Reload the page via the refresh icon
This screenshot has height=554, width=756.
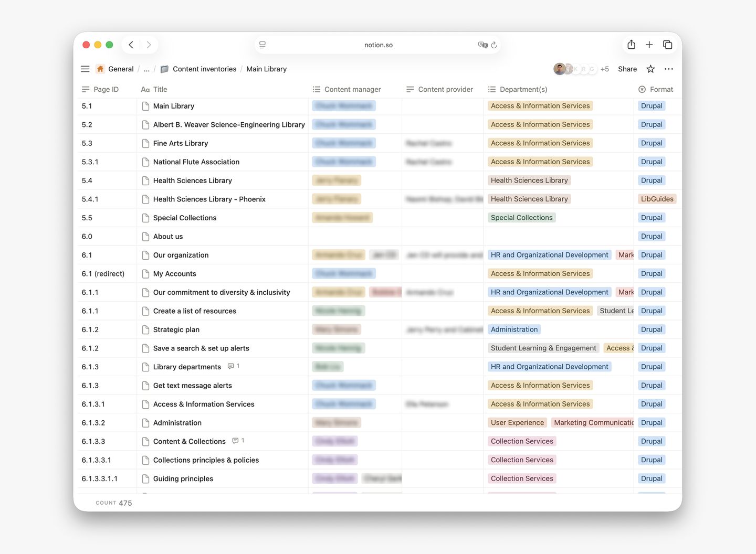493,45
